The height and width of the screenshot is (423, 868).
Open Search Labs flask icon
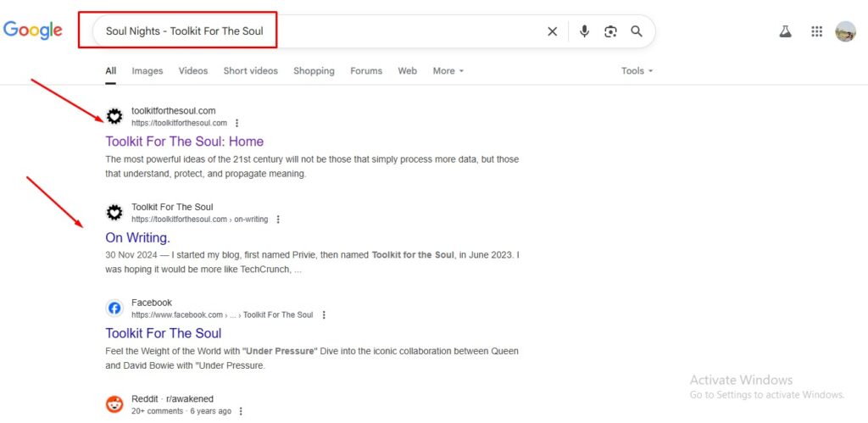coord(785,31)
